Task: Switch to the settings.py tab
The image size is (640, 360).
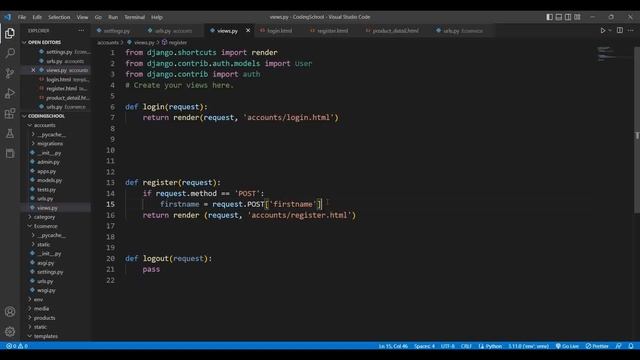Action: (x=117, y=31)
